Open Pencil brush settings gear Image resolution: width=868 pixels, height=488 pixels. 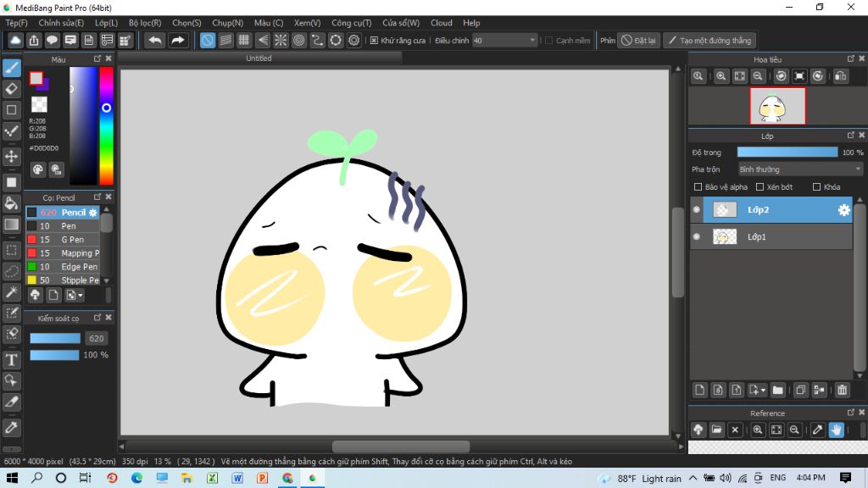[93, 213]
